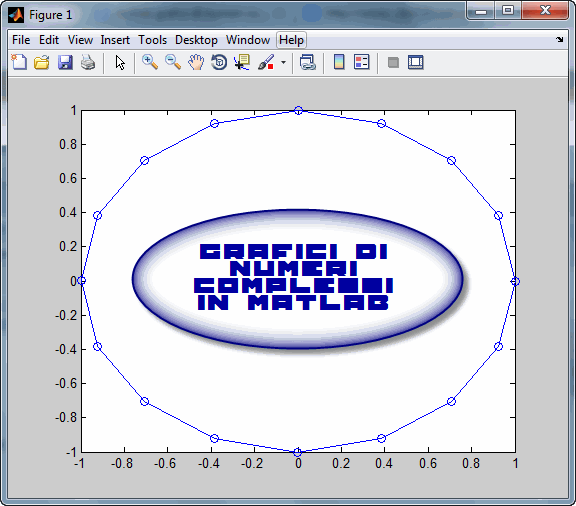Maximize the Figure 1 window
Image resolution: width=576 pixels, height=506 pixels.
tap(508, 11)
